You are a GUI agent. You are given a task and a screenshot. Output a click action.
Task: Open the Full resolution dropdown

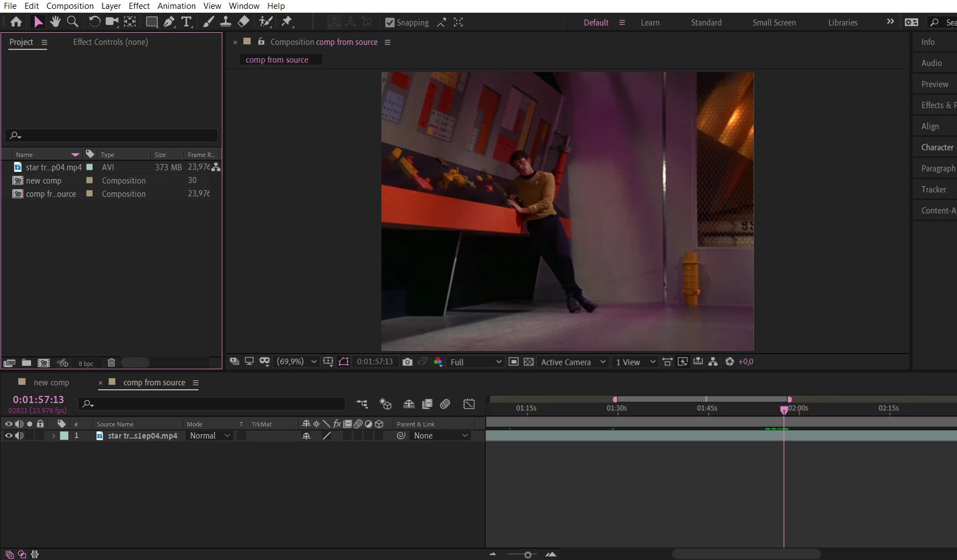pyautogui.click(x=476, y=362)
